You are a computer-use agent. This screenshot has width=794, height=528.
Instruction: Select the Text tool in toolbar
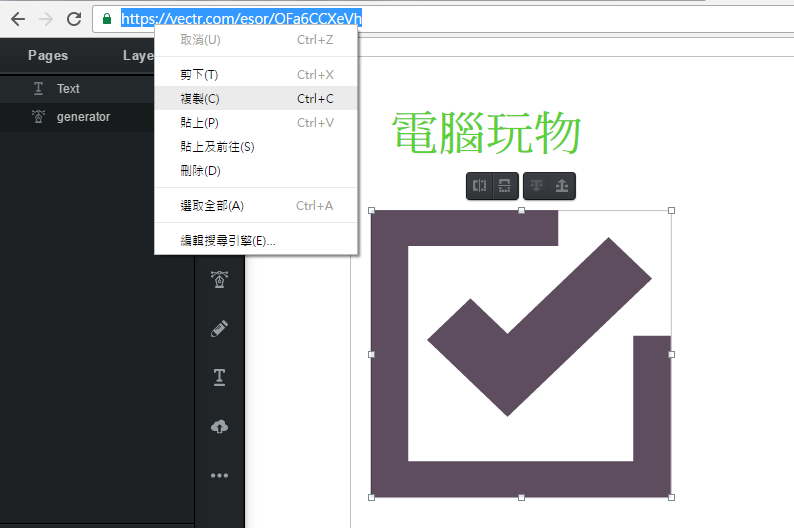pyautogui.click(x=219, y=377)
